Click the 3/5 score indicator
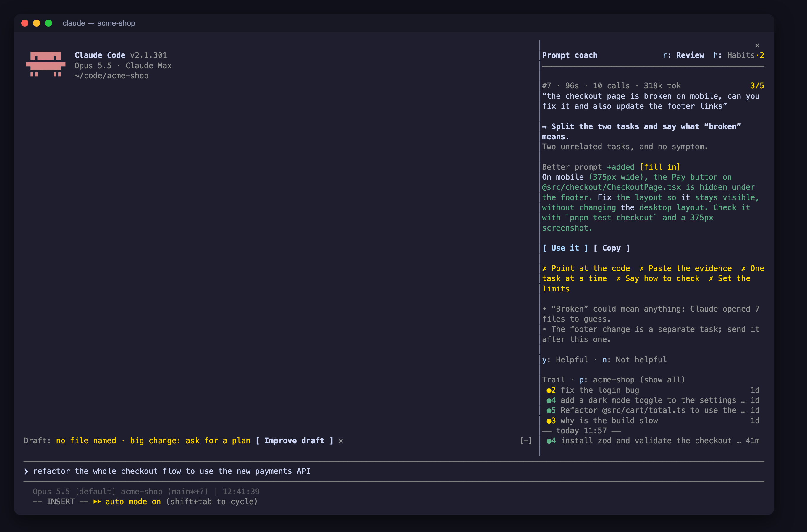Screen dimensions: 807x532 (x=757, y=86)
